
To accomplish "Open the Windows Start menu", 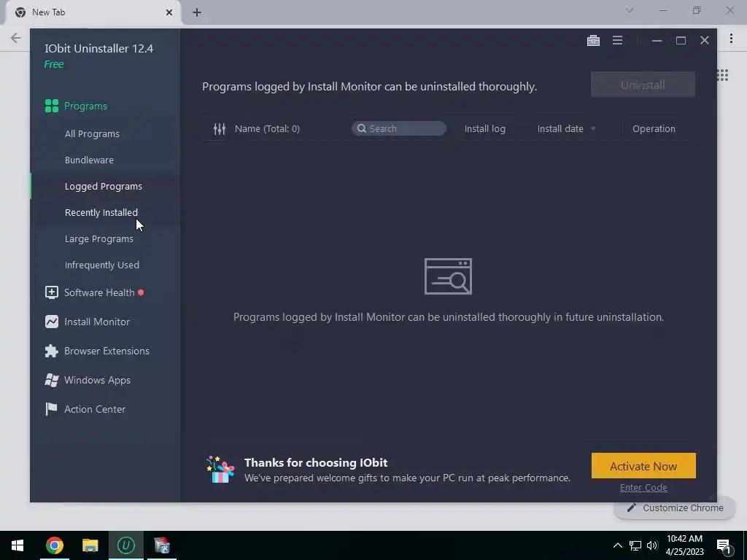I will pos(18,545).
